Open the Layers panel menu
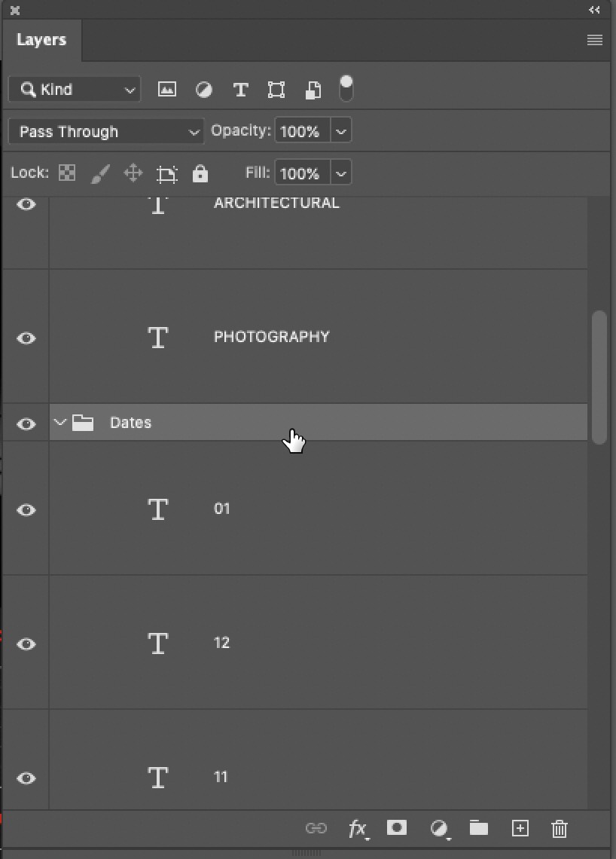The width and height of the screenshot is (616, 859). [x=595, y=40]
